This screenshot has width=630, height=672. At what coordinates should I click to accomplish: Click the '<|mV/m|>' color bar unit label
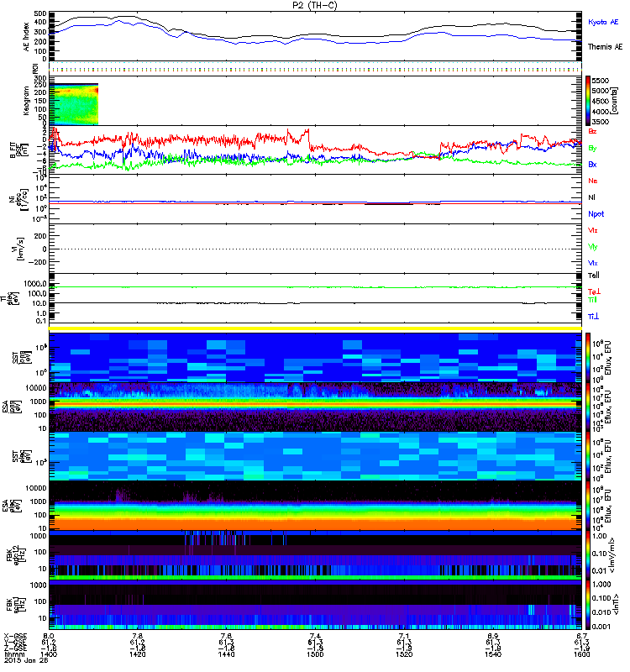(613, 555)
